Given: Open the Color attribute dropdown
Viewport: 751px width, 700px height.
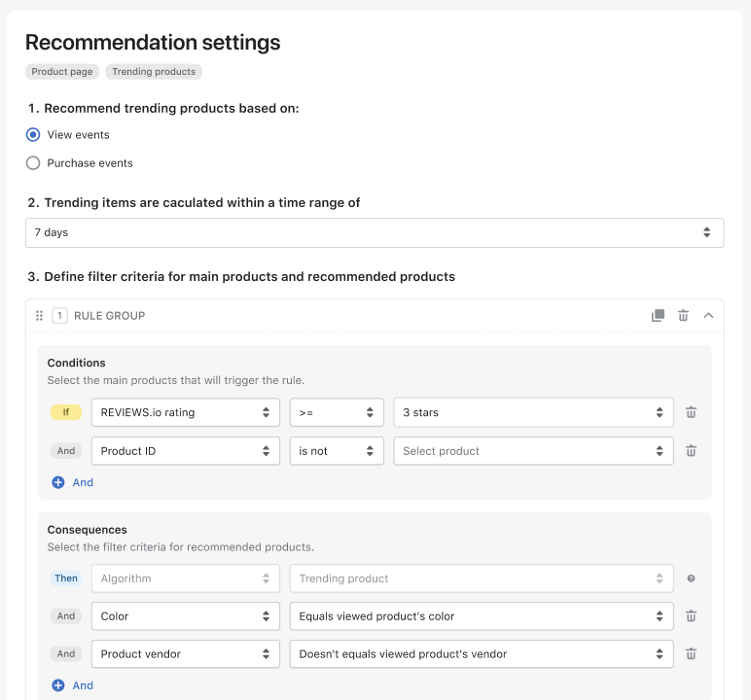Looking at the screenshot, I should point(186,616).
